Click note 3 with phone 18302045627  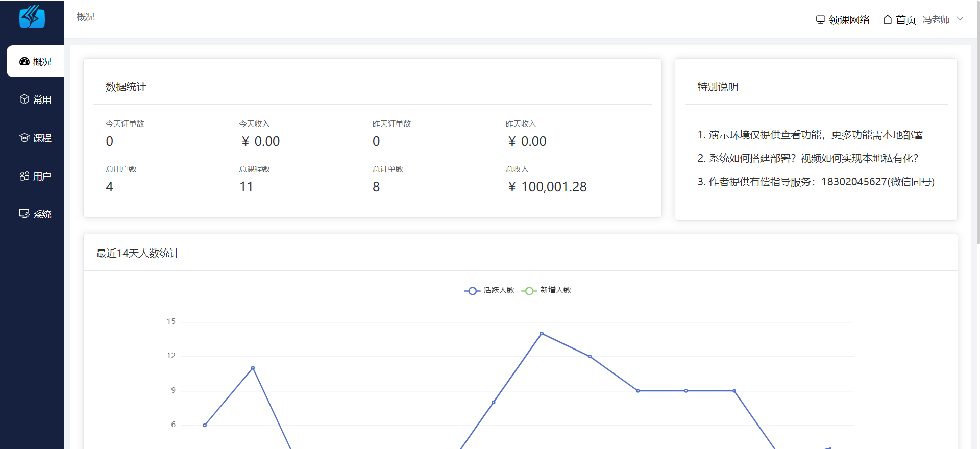[x=816, y=182]
